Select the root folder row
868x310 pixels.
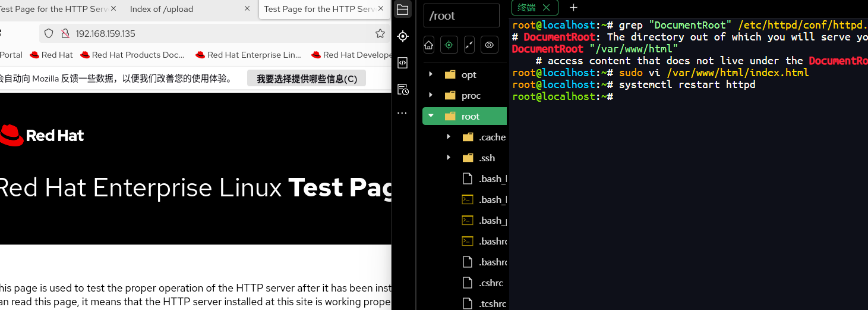[465, 117]
